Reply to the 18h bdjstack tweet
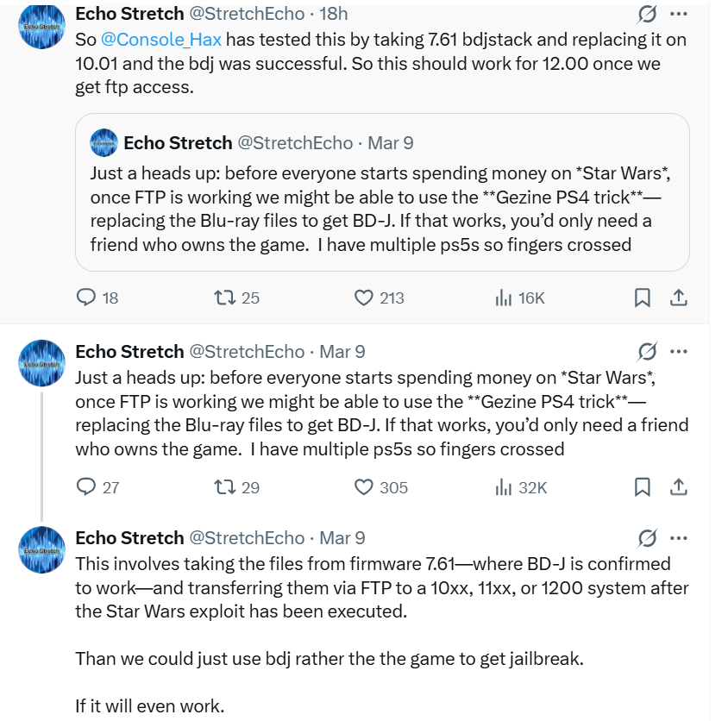Image resolution: width=728 pixels, height=721 pixels. tap(87, 298)
